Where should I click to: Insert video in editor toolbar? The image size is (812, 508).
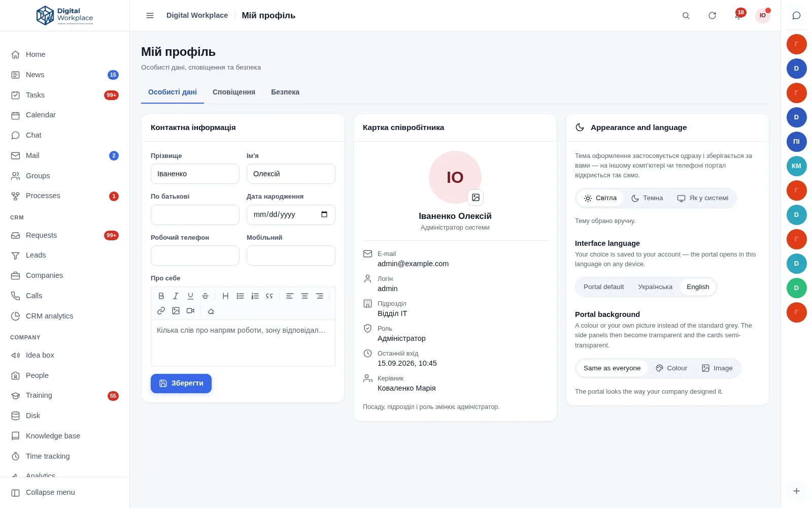pos(190,310)
